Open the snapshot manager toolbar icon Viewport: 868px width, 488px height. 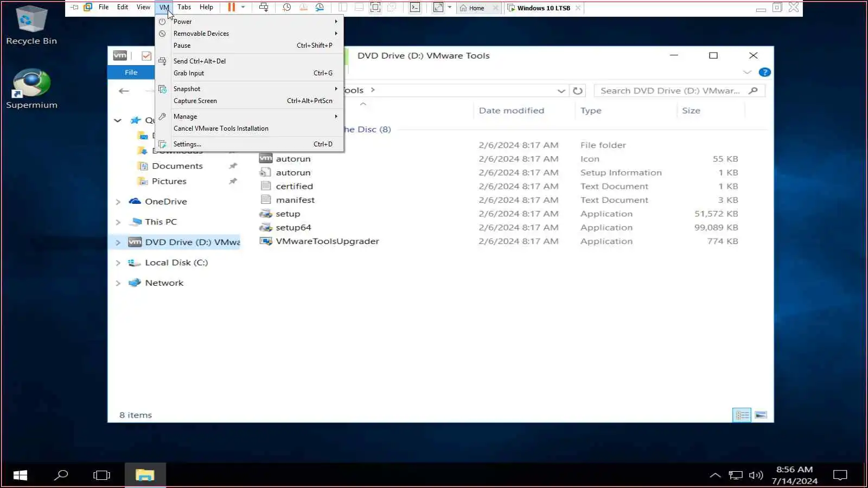pyautogui.click(x=320, y=8)
